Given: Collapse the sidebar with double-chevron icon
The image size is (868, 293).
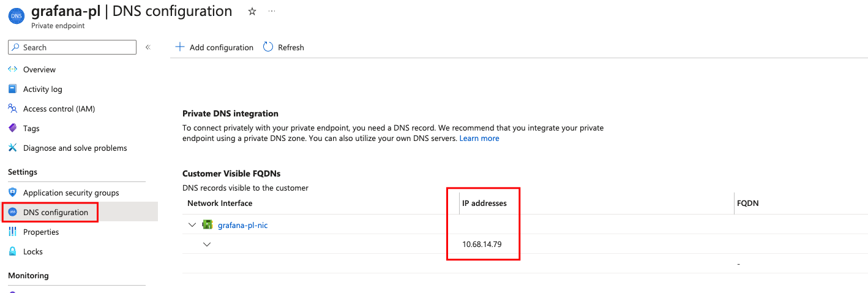Looking at the screenshot, I should point(148,47).
